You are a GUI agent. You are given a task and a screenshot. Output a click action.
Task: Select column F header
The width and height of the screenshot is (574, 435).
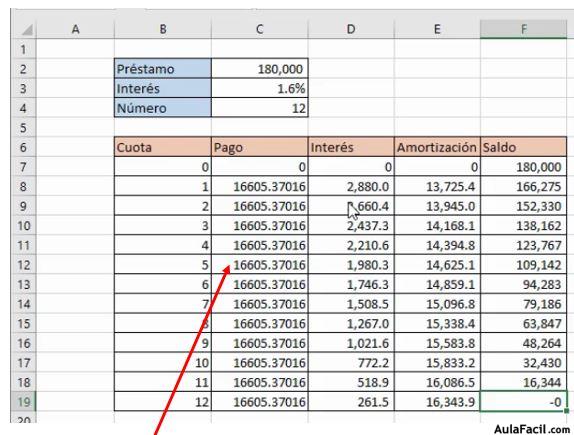pos(523,29)
